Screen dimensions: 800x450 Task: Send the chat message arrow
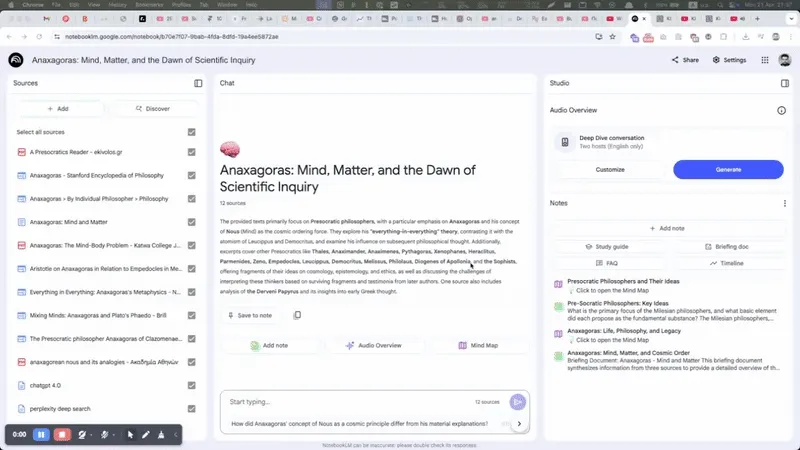coord(517,402)
